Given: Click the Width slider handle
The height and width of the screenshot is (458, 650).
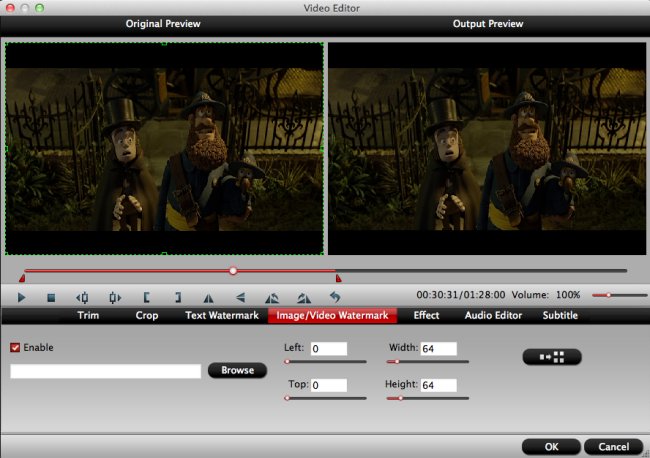Looking at the screenshot, I should tap(397, 361).
